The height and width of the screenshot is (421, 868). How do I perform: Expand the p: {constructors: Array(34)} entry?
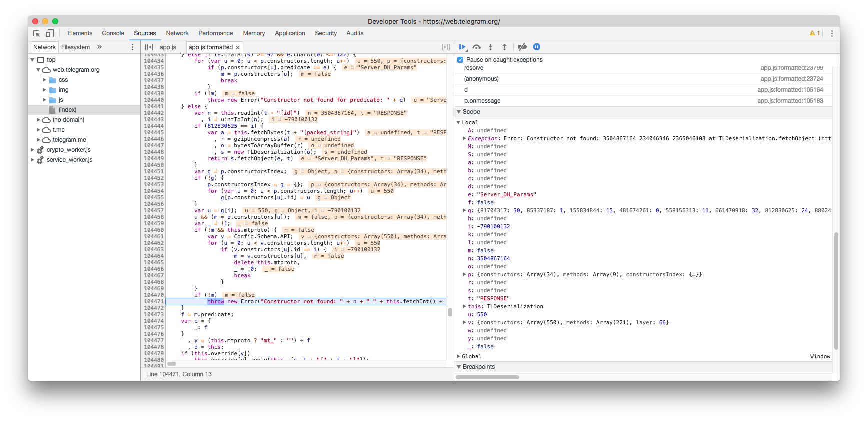(464, 274)
